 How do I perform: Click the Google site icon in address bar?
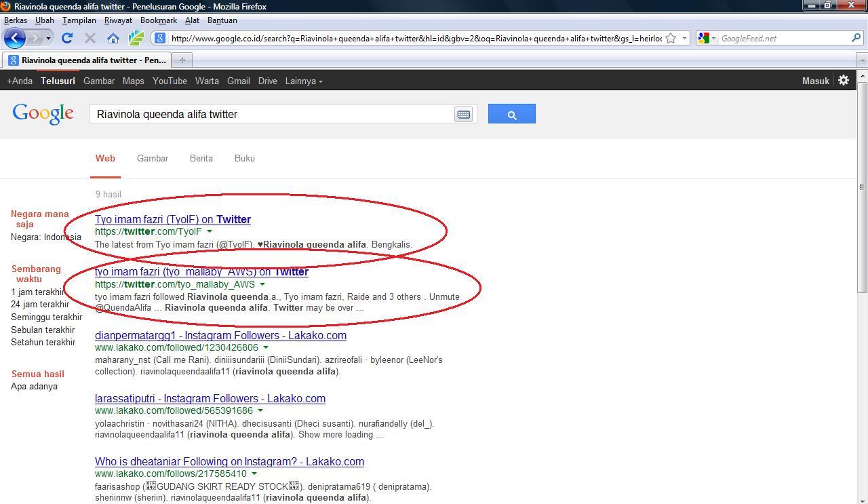[x=159, y=38]
